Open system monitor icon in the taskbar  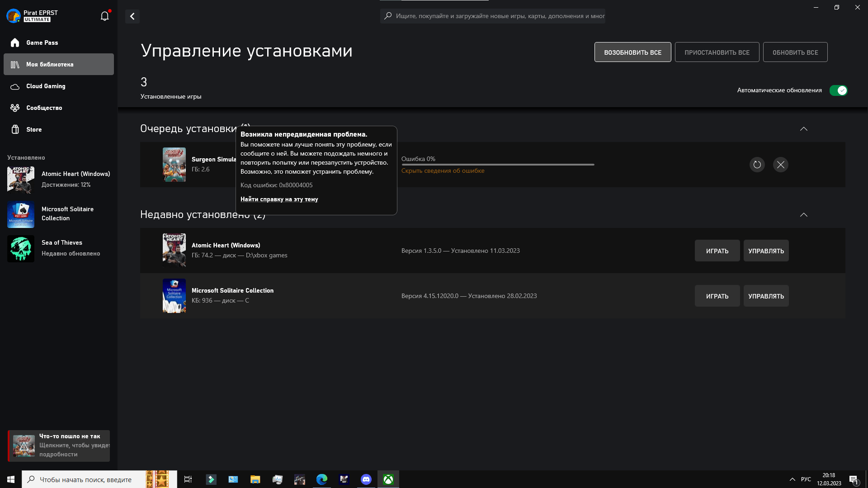coord(278,479)
